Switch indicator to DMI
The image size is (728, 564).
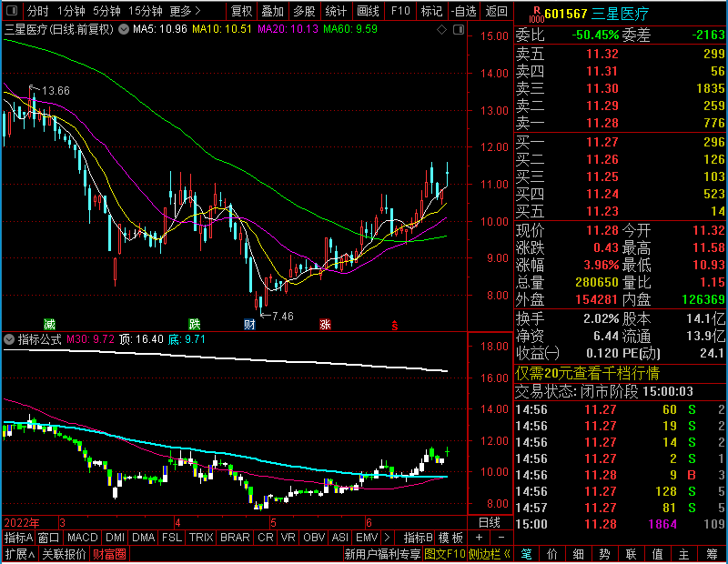pos(116,538)
